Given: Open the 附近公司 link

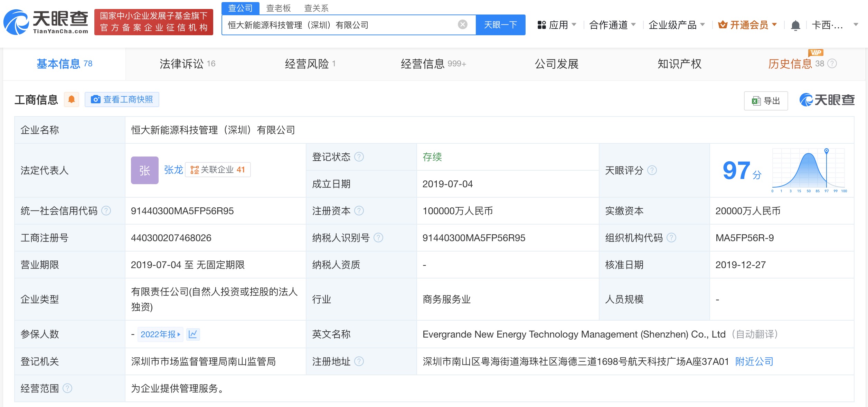Looking at the screenshot, I should (x=754, y=361).
